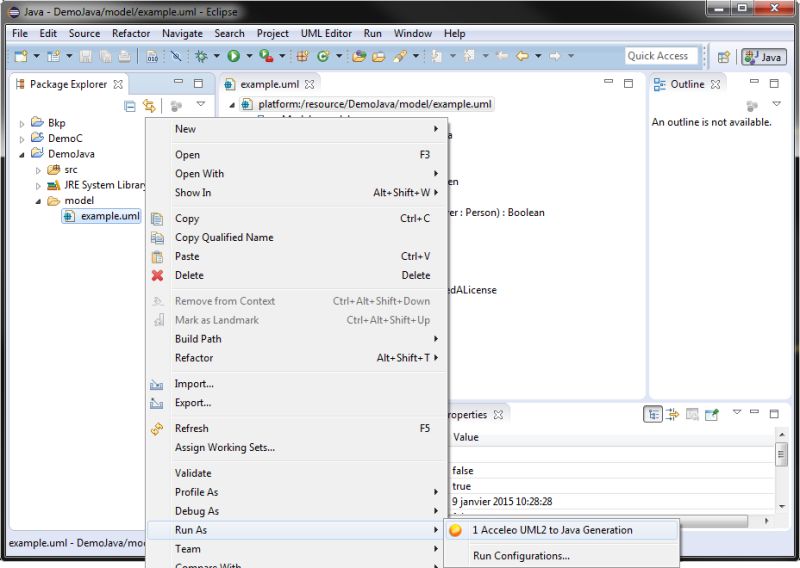Click the Save toolbar icon

[x=86, y=56]
